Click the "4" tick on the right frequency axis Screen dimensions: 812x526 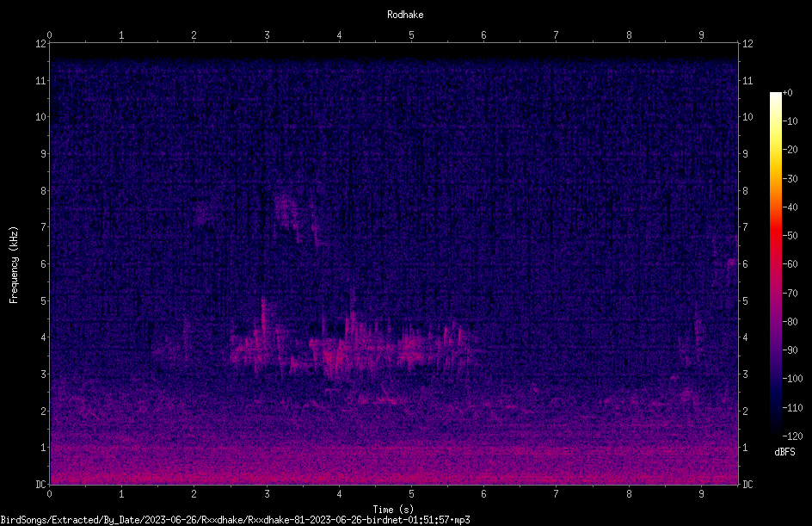point(745,337)
